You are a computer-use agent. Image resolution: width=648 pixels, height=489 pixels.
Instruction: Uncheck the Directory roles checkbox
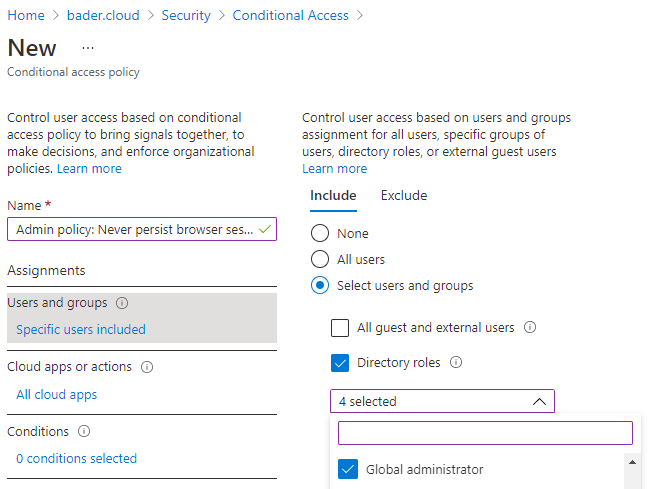click(x=340, y=362)
